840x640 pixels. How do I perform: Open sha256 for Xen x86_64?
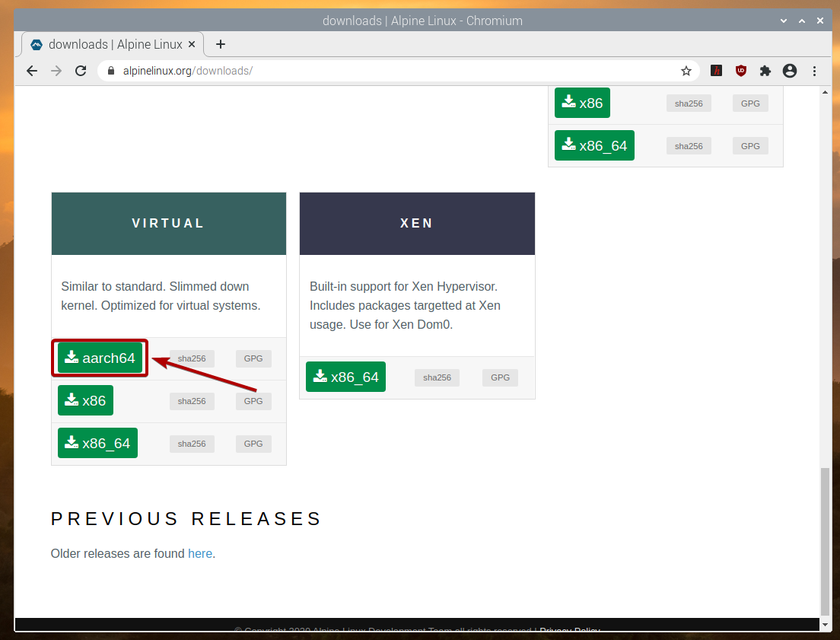point(437,377)
